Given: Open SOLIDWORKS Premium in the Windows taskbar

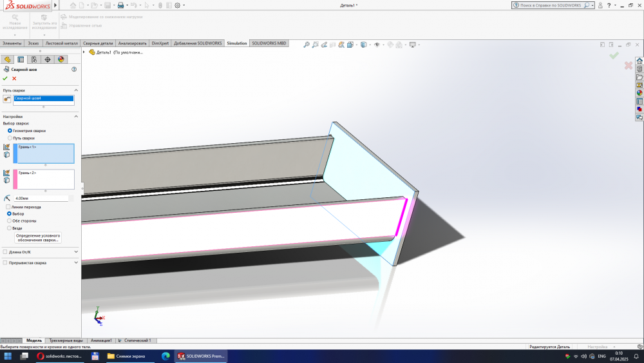Looking at the screenshot, I should [201, 356].
